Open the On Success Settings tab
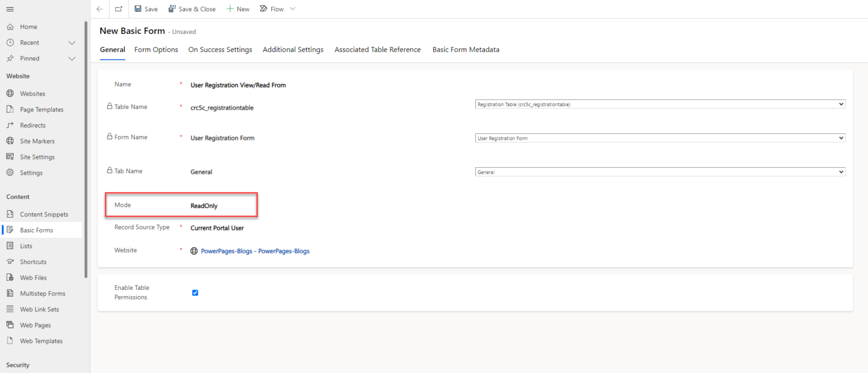This screenshot has height=373, width=868. [220, 49]
